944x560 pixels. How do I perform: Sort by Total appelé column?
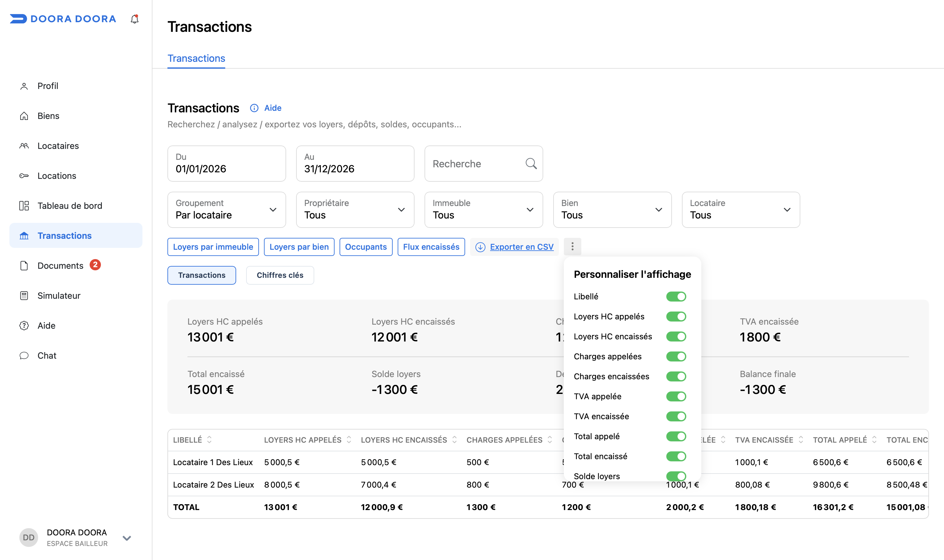874,440
